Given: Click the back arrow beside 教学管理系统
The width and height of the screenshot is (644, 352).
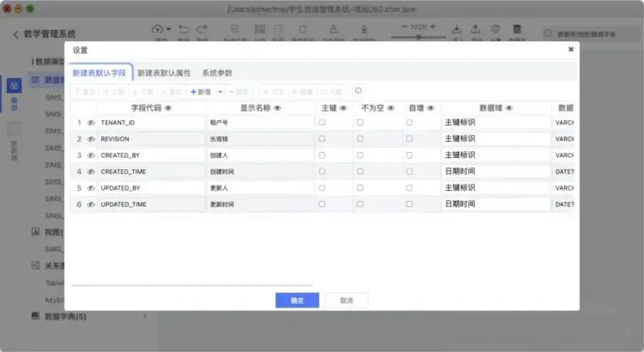Looking at the screenshot, I should tap(15, 34).
